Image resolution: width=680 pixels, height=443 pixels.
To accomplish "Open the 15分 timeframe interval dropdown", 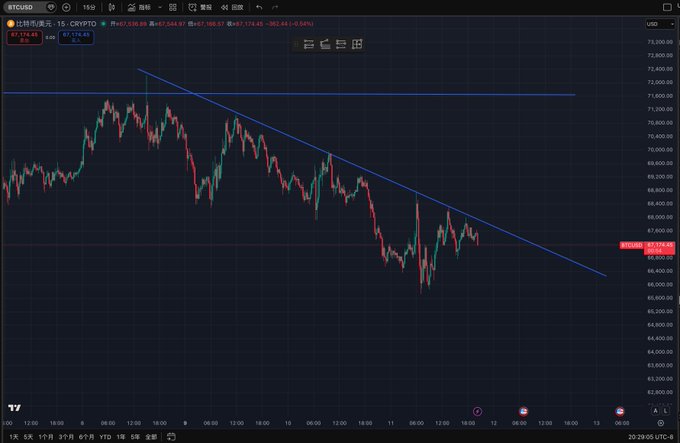I will (x=89, y=7).
